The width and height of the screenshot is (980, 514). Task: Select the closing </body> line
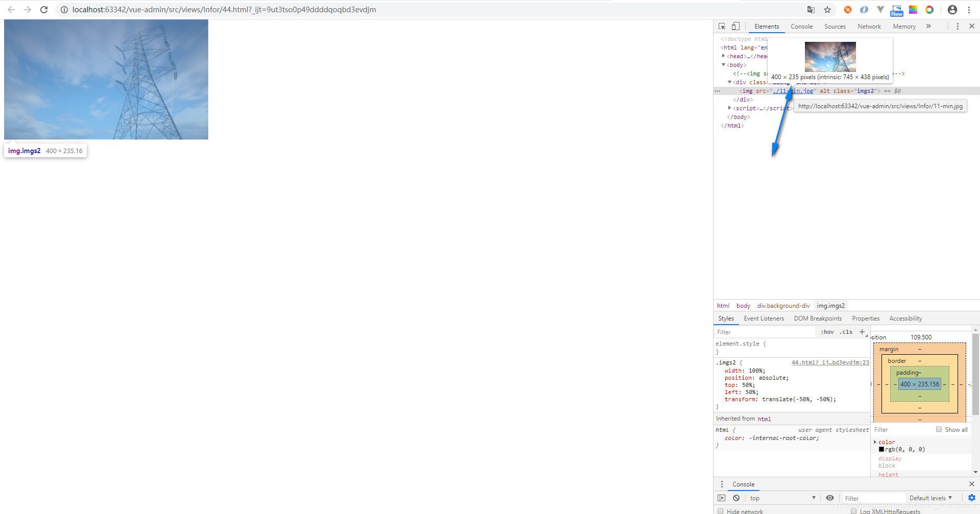click(x=739, y=117)
